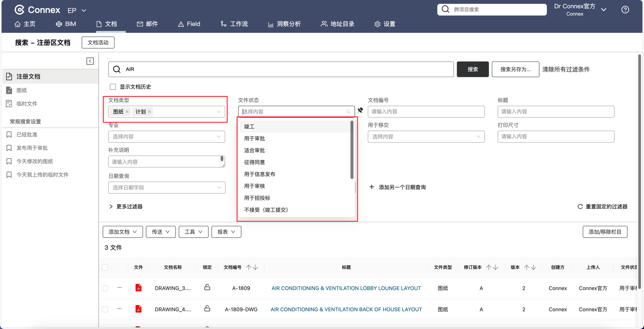This screenshot has height=329, width=644.
Task: Open the help question mark icon
Action: [x=625, y=10]
